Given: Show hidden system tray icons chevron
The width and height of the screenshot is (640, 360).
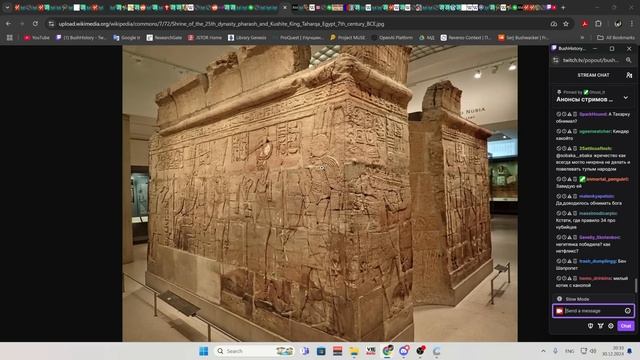Looking at the screenshot, I should click(x=543, y=351).
